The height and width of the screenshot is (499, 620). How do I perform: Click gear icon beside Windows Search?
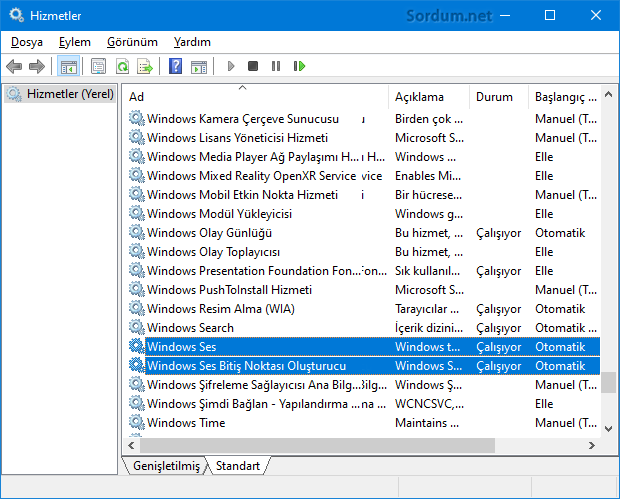click(137, 327)
